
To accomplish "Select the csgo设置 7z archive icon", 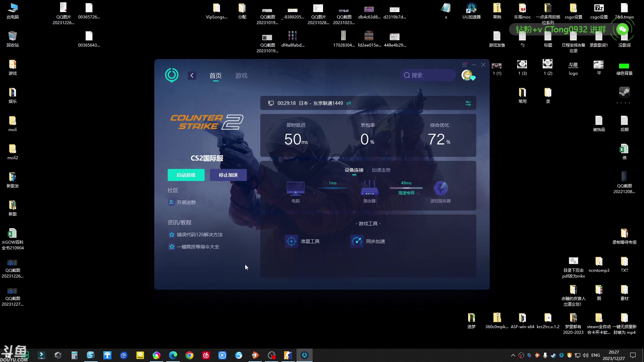I will click(x=599, y=11).
